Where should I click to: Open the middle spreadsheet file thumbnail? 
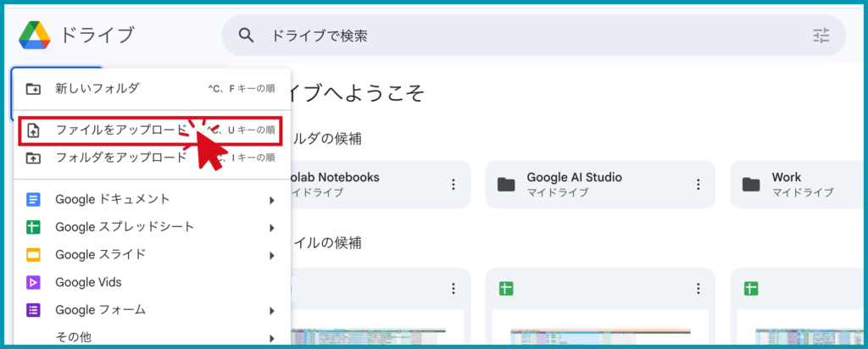pos(601,328)
